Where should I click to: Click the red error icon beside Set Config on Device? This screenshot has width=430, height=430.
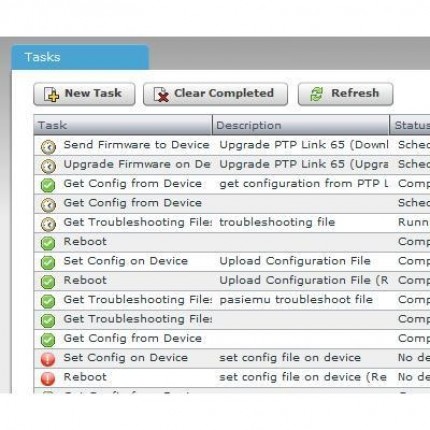coord(48,359)
